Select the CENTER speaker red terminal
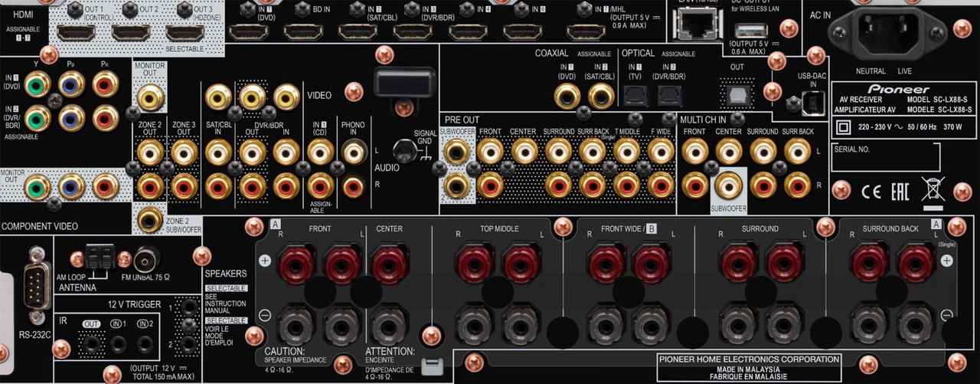Image resolution: width=980 pixels, height=384 pixels. click(x=387, y=265)
